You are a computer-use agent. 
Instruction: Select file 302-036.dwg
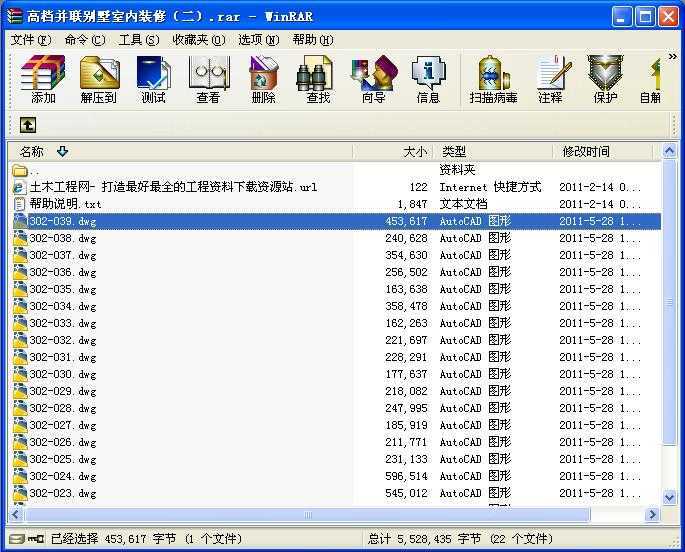(63, 272)
